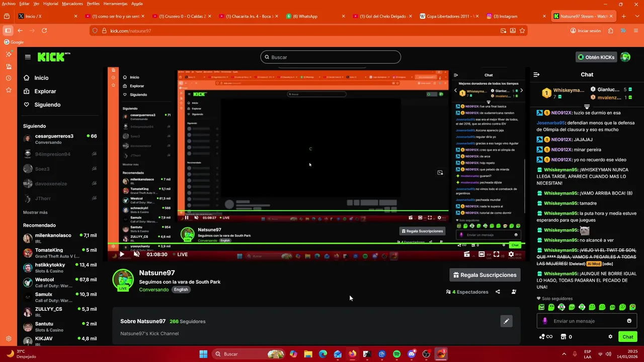Reload the page
Screen dimensions: 644x362
click(x=44, y=31)
